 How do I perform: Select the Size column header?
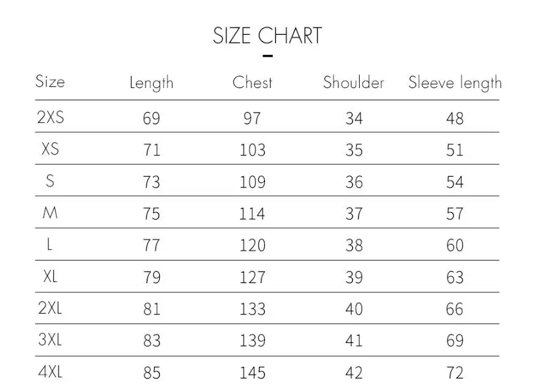(x=50, y=81)
